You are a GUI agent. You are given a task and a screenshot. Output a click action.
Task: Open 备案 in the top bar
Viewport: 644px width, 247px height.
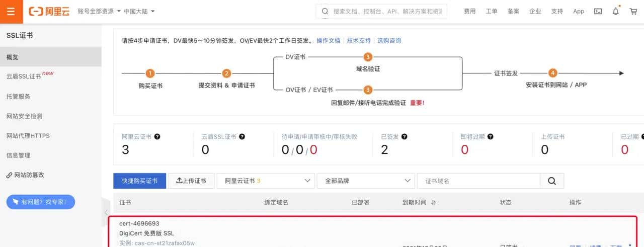click(x=513, y=11)
